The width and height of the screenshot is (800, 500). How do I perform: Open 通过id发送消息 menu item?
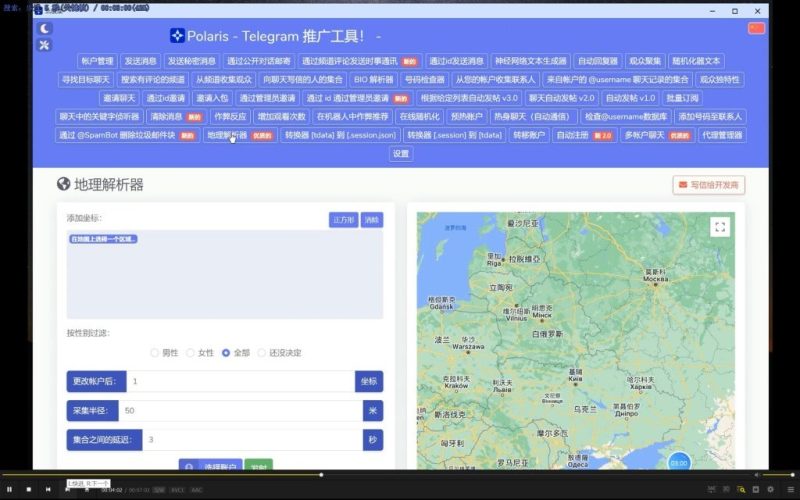pos(457,61)
